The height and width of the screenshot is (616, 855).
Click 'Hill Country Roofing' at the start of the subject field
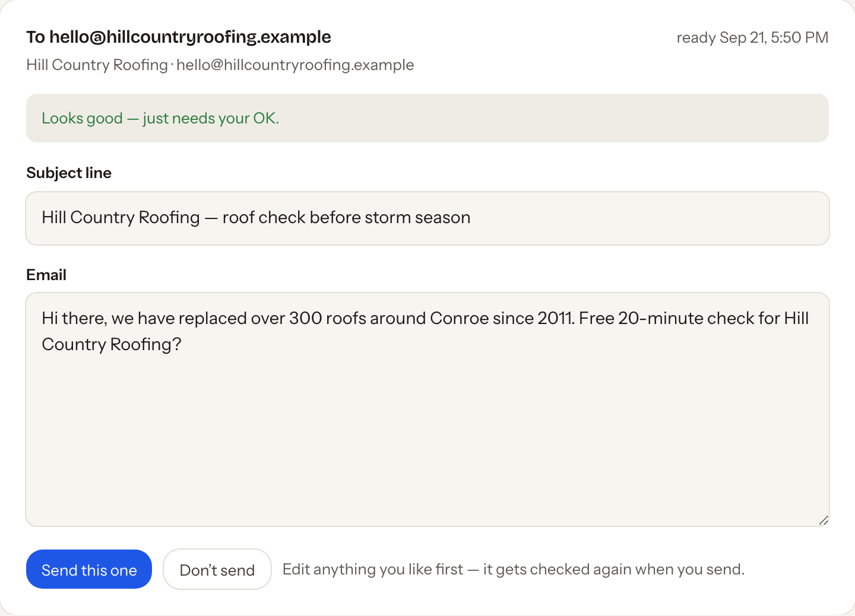click(121, 218)
